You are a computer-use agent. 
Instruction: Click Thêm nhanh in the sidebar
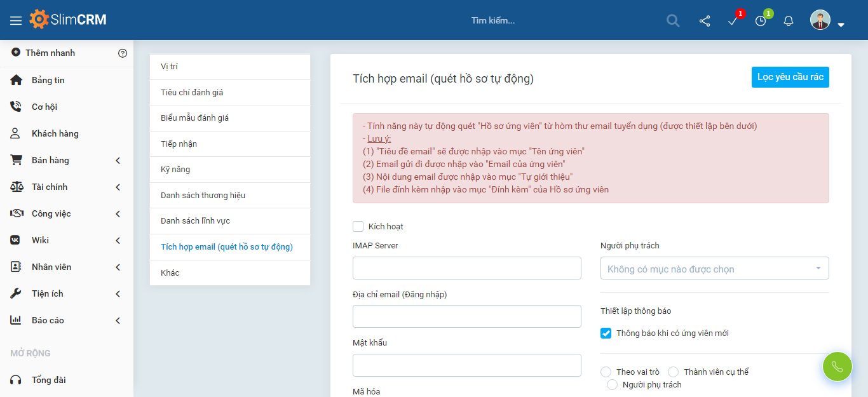pos(50,53)
